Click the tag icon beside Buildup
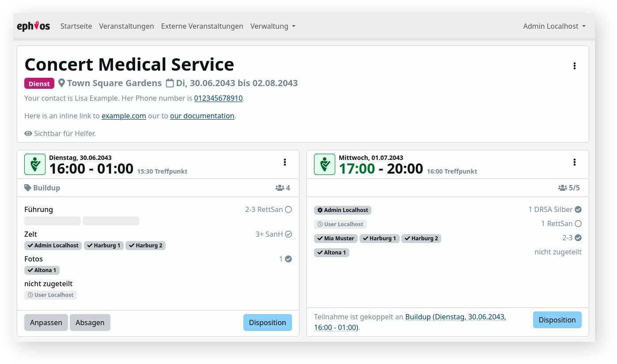617x364 pixels. pyautogui.click(x=28, y=188)
